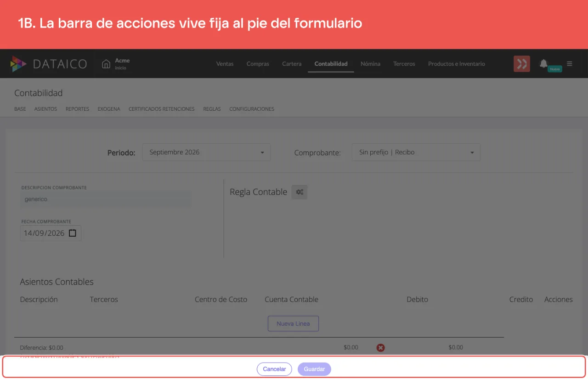Click the Descripcion Comprobante field
This screenshot has height=380, width=588.
tap(106, 199)
